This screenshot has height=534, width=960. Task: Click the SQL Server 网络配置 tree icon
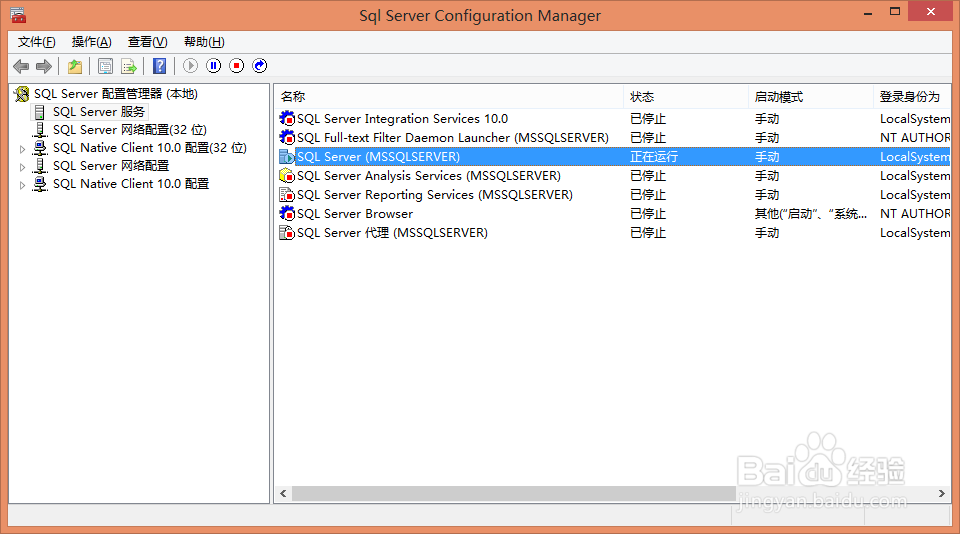[x=40, y=165]
